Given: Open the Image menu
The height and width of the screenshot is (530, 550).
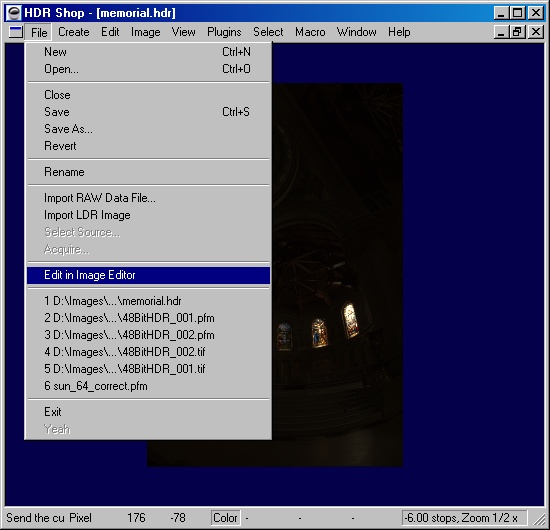Looking at the screenshot, I should (146, 32).
